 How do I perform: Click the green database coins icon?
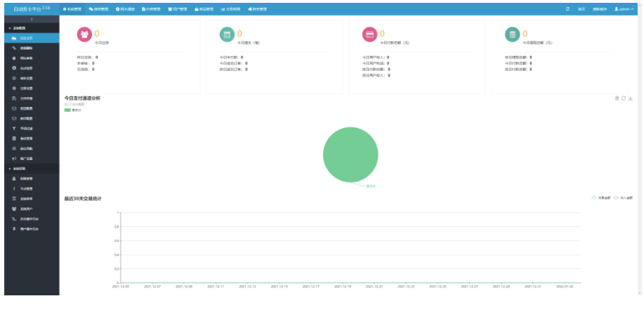pos(512,35)
